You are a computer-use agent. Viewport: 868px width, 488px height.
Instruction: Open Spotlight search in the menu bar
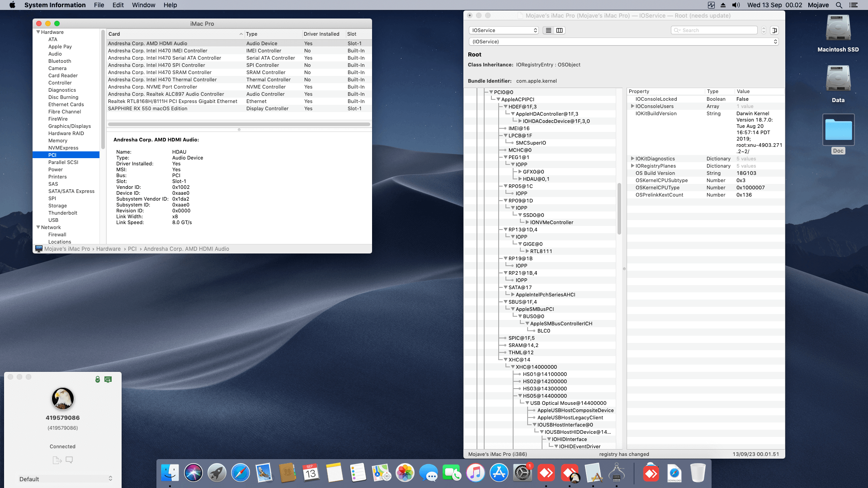(839, 5)
